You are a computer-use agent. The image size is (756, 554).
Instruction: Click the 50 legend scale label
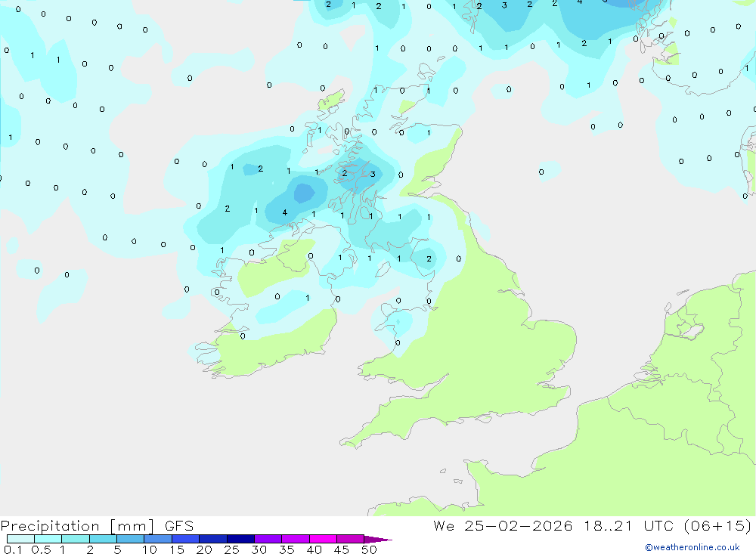tap(369, 549)
